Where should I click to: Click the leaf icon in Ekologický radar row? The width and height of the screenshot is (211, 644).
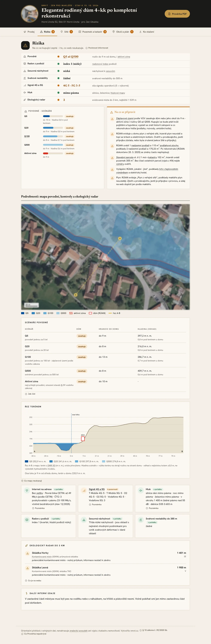coord(25,100)
